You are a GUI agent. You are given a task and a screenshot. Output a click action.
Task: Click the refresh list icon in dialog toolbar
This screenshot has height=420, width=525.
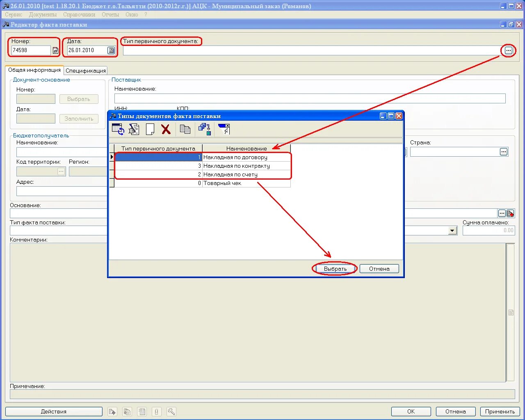tap(118, 129)
